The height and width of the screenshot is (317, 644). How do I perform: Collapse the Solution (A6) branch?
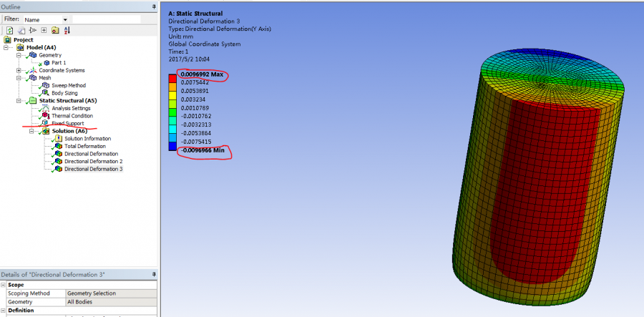(x=31, y=131)
